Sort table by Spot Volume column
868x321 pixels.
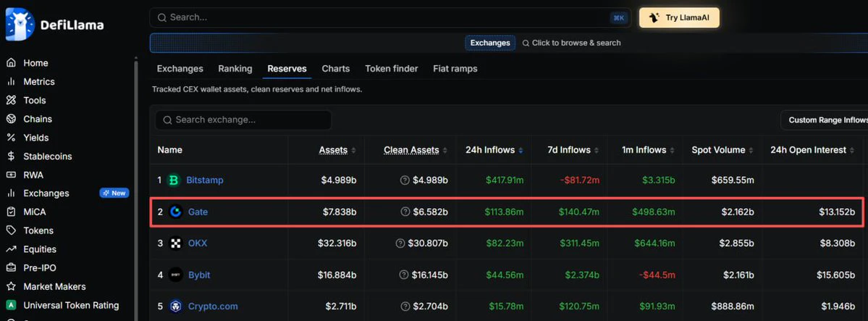722,150
